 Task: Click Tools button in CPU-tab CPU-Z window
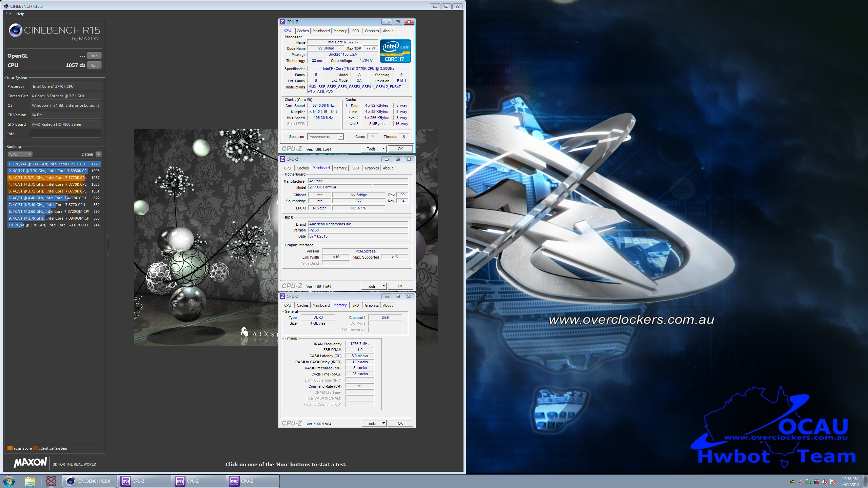371,149
